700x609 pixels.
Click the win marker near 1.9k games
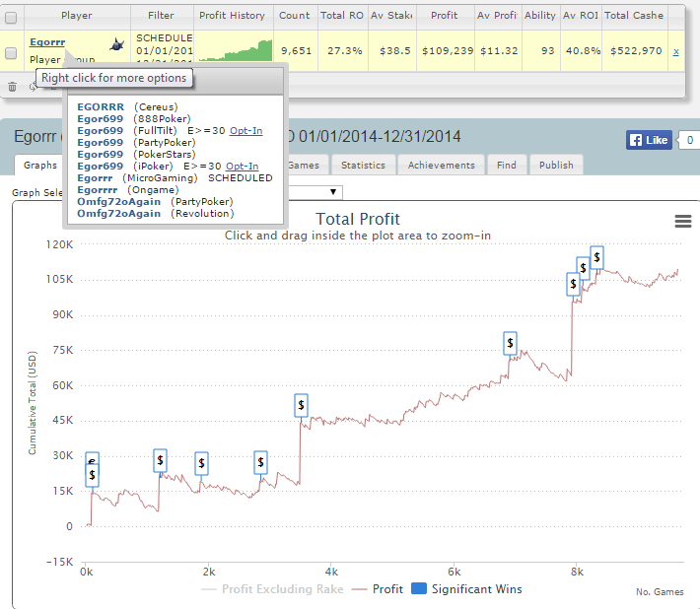coord(201,463)
